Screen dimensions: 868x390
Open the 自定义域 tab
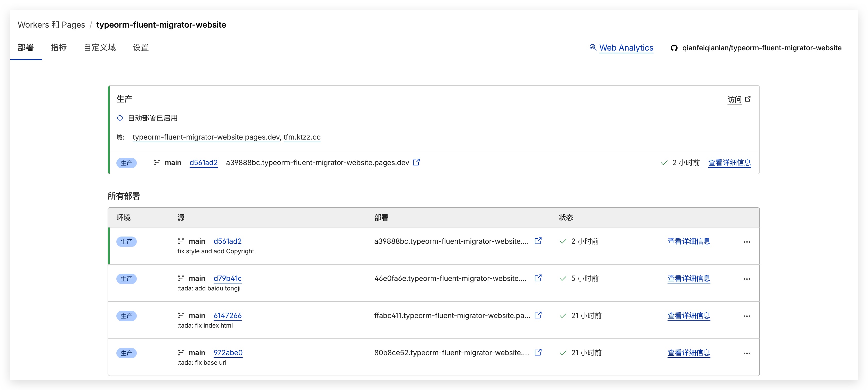(x=99, y=47)
